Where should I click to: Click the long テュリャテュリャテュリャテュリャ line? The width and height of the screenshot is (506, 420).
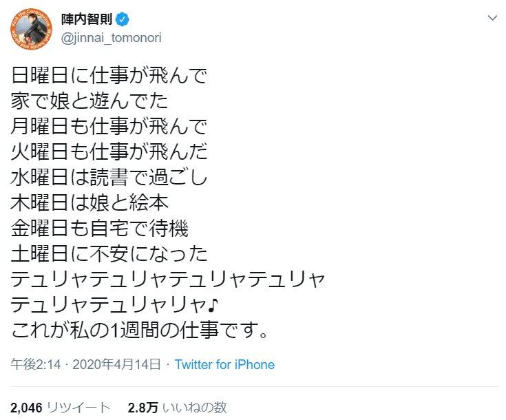167,278
